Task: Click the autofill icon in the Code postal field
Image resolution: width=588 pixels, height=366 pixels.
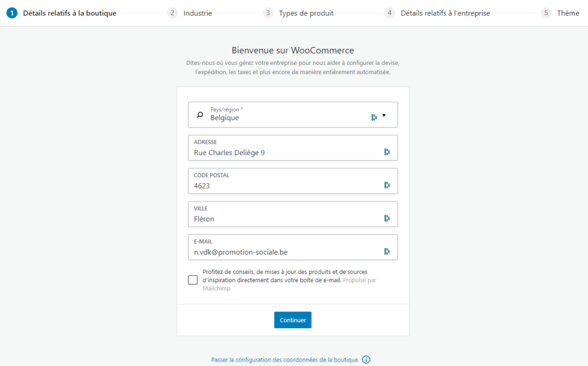Action: (x=386, y=184)
